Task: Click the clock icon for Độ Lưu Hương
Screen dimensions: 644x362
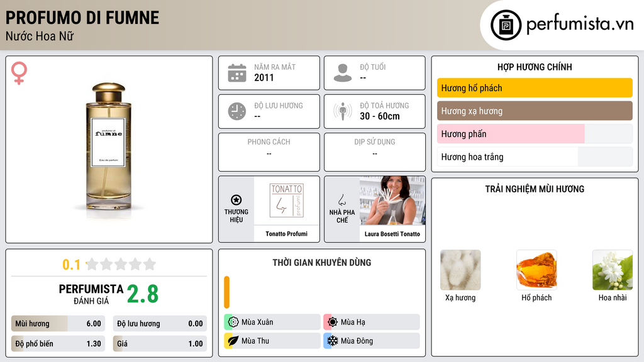Action: click(x=237, y=111)
